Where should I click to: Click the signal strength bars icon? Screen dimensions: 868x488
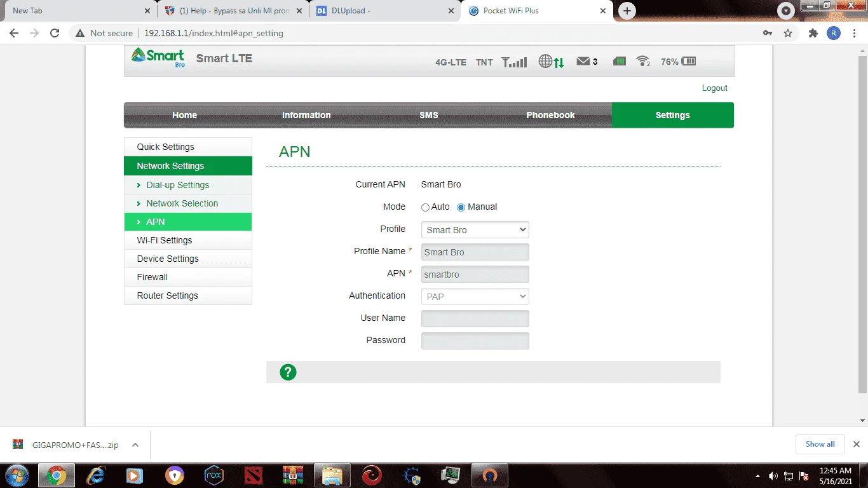pos(514,62)
